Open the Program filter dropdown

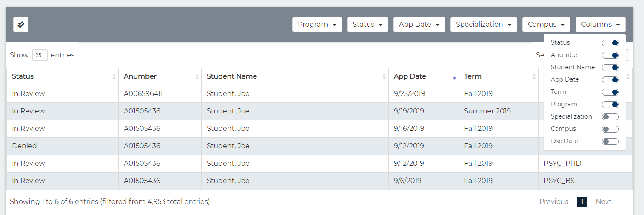[317, 25]
